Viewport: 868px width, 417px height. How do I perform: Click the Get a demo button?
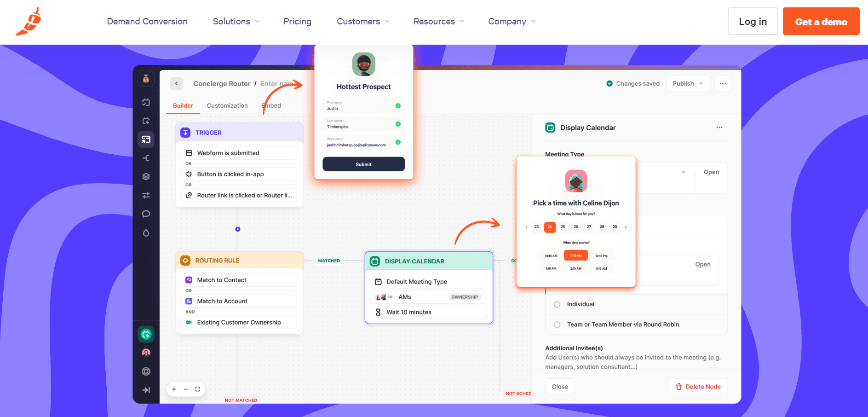[821, 22]
